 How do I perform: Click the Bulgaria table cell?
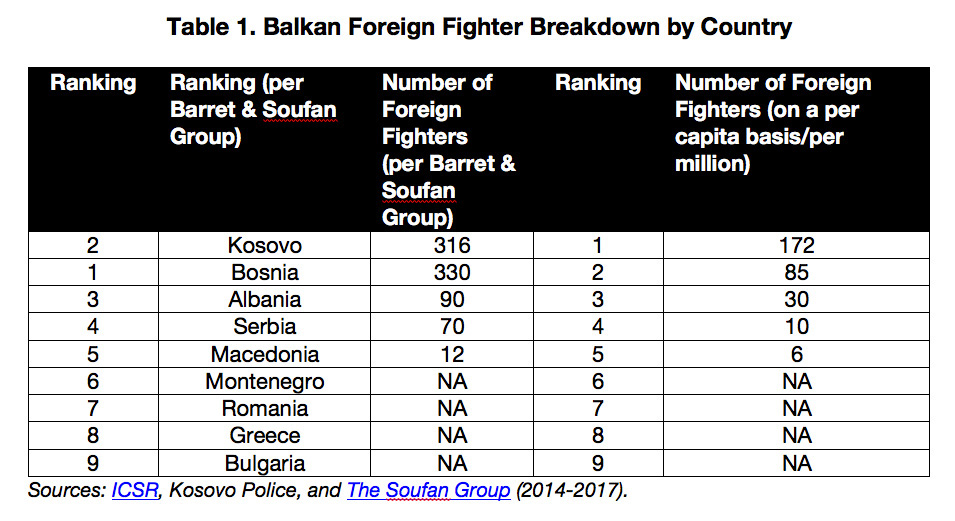tap(264, 463)
